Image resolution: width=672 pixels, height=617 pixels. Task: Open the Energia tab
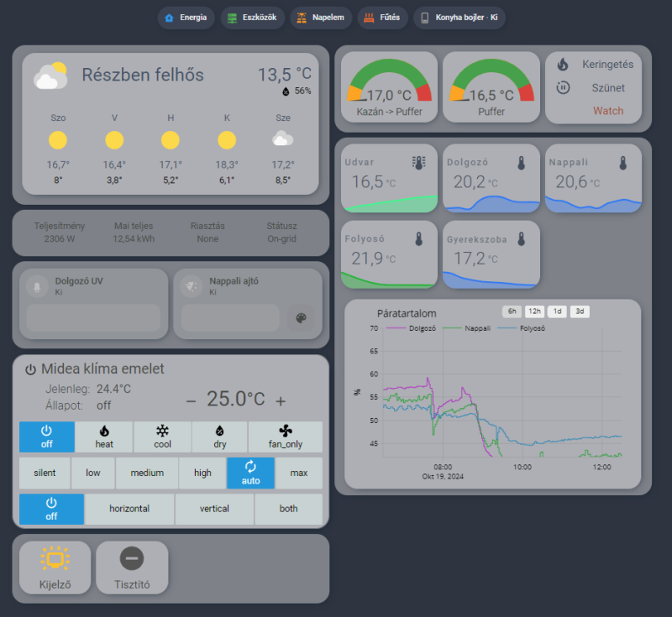click(186, 18)
